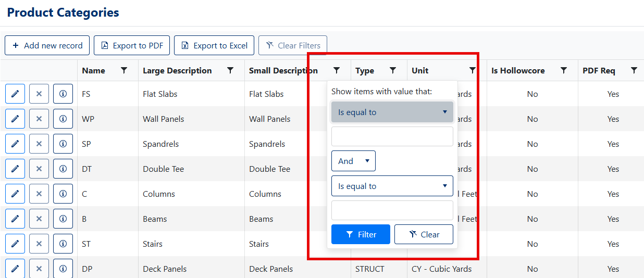The width and height of the screenshot is (644, 278).
Task: Open filter for Is Hollowcore column
Action: (564, 70)
